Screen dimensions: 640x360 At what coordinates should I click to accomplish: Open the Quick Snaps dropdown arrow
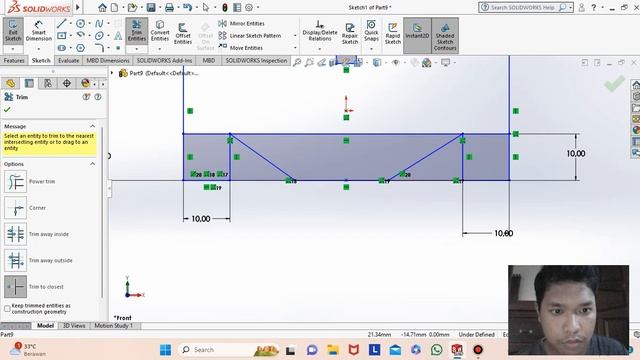pyautogui.click(x=371, y=49)
